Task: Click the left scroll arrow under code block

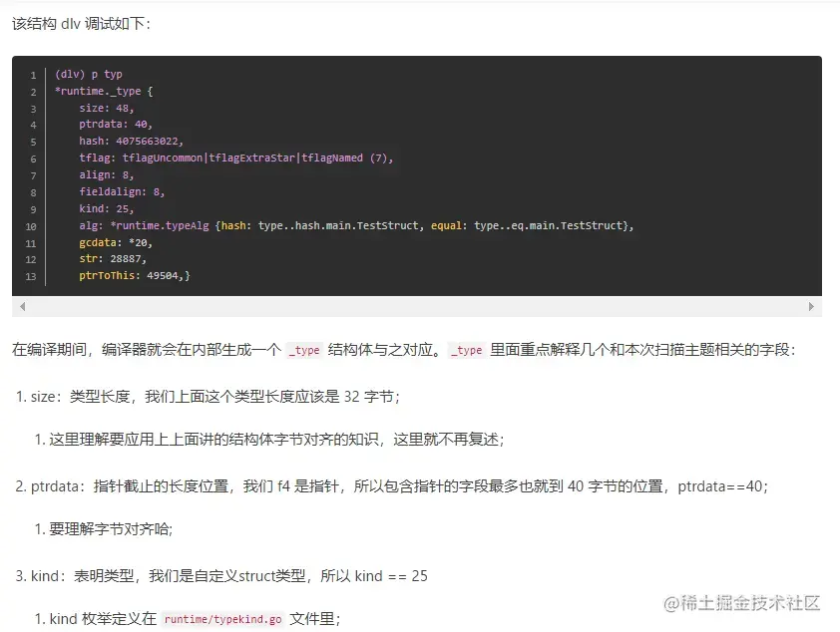Action: (23, 307)
